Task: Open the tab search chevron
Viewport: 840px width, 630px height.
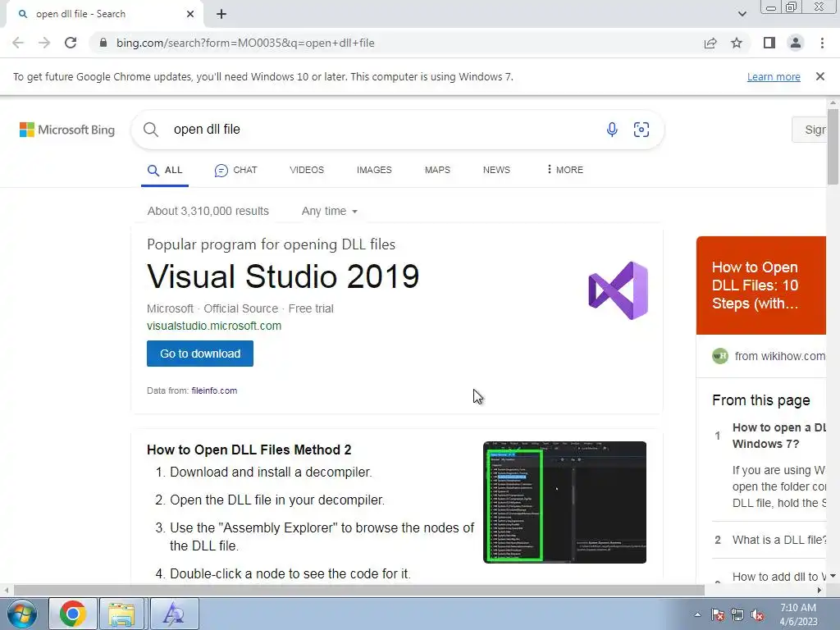Action: tap(742, 14)
